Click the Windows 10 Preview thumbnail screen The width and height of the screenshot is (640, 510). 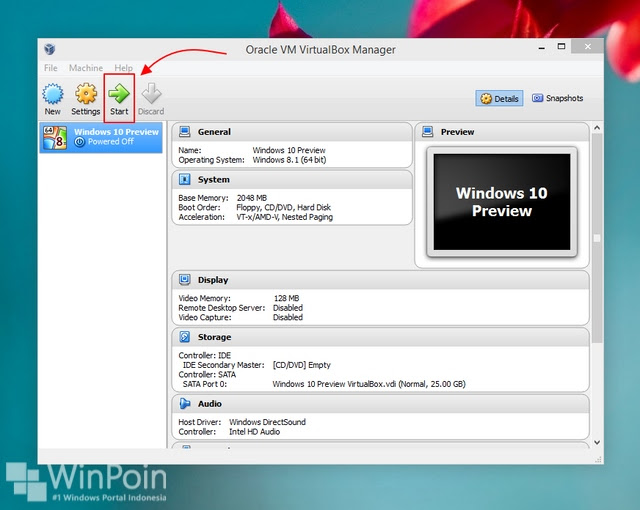pyautogui.click(x=502, y=202)
